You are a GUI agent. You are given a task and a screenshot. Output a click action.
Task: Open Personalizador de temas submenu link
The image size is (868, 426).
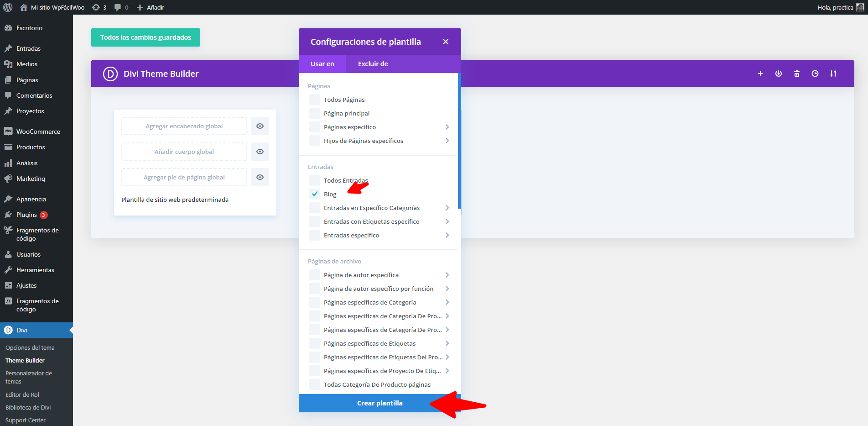(29, 377)
